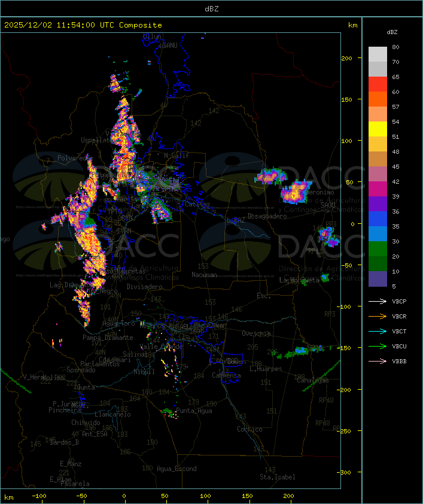Click the Uspallata place label

pyautogui.click(x=96, y=140)
